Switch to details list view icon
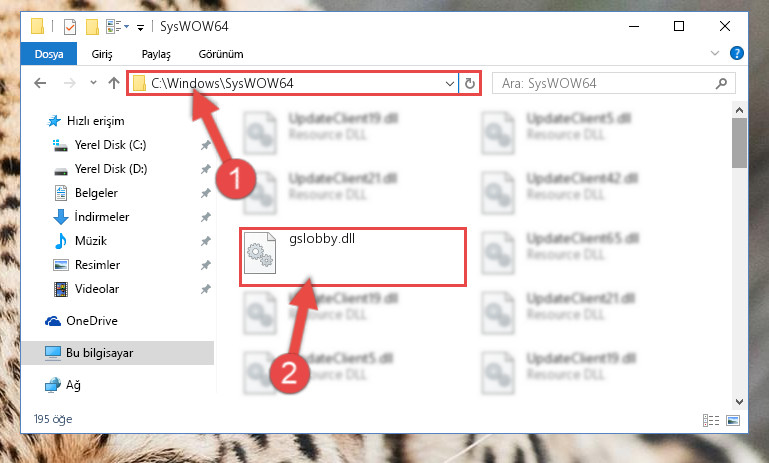Screen dimensions: 769x463 pos(711,420)
